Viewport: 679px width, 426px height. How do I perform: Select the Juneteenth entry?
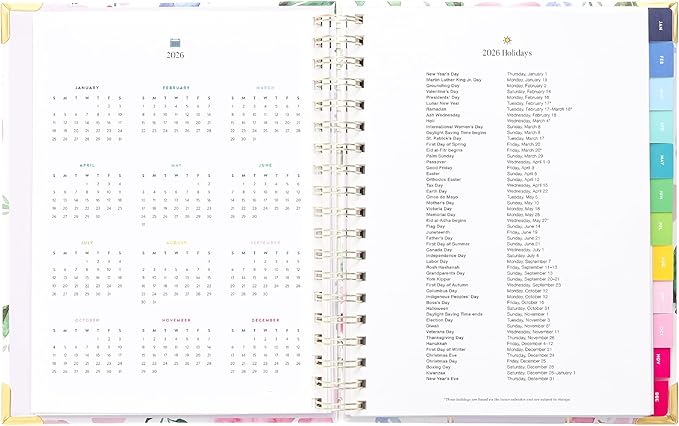click(x=438, y=232)
